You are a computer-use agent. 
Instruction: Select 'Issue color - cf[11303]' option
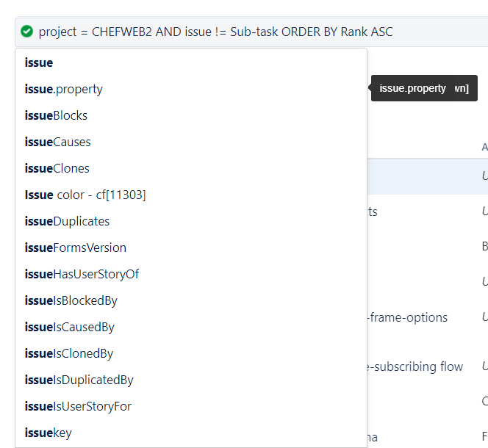pyautogui.click(x=191, y=195)
